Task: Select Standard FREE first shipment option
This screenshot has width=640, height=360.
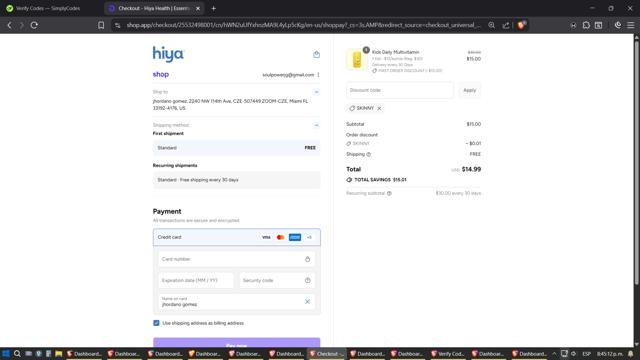Action: pos(236,148)
